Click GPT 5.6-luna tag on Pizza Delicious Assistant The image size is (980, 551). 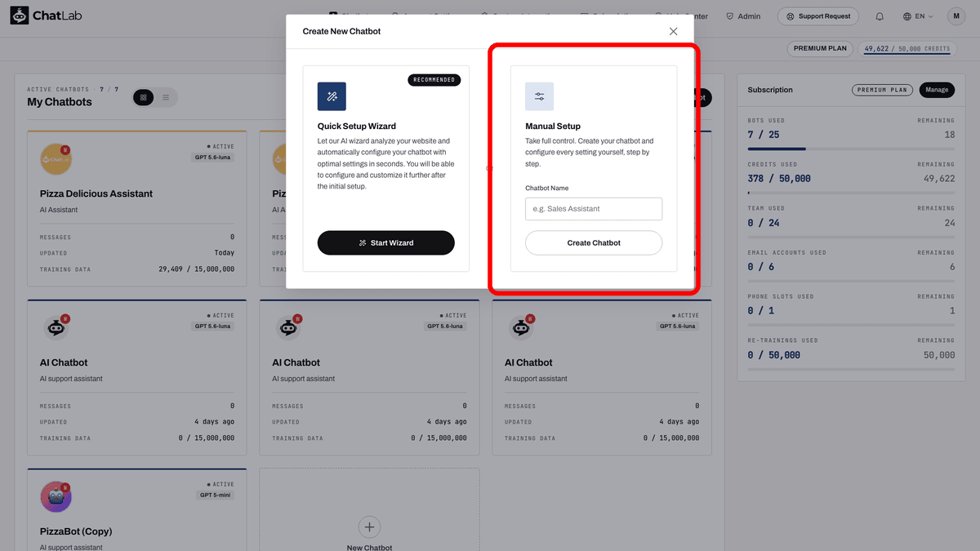[x=213, y=157]
